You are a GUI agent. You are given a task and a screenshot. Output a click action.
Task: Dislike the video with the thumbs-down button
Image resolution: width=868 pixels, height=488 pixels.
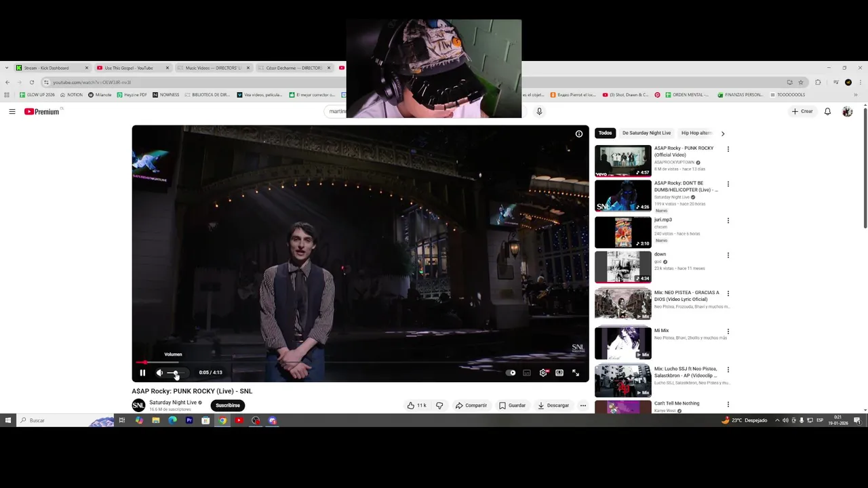(x=439, y=405)
